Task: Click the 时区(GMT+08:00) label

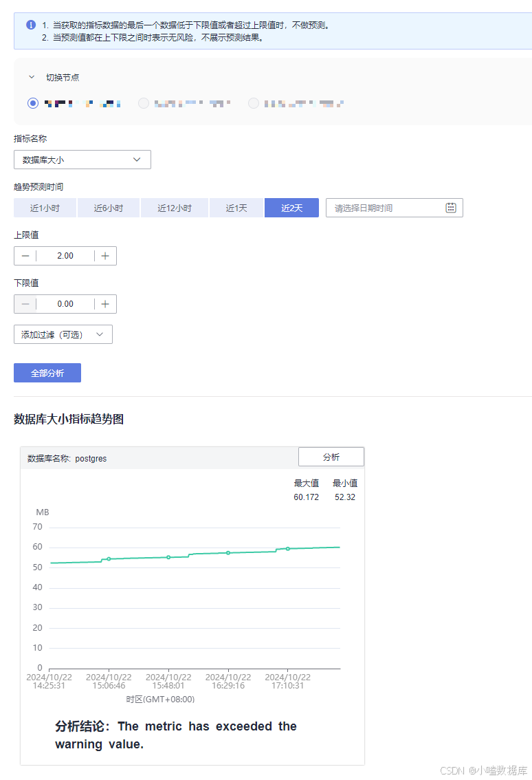Action: point(160,700)
